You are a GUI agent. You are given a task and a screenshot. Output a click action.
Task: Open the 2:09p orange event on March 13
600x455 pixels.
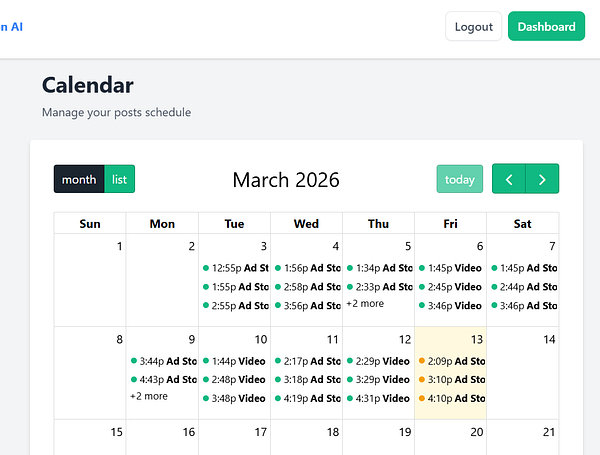tap(452, 361)
